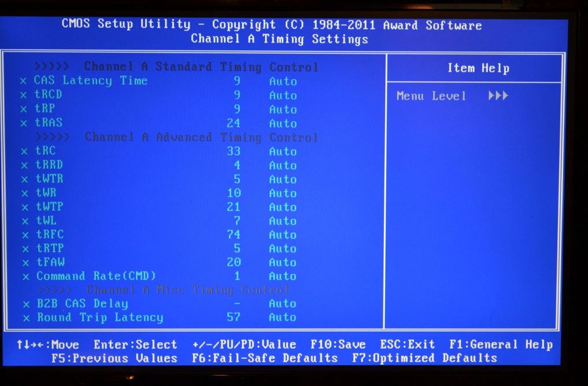This screenshot has width=588, height=386.
Task: Open Auto value for CAS Latency Time
Action: (283, 81)
